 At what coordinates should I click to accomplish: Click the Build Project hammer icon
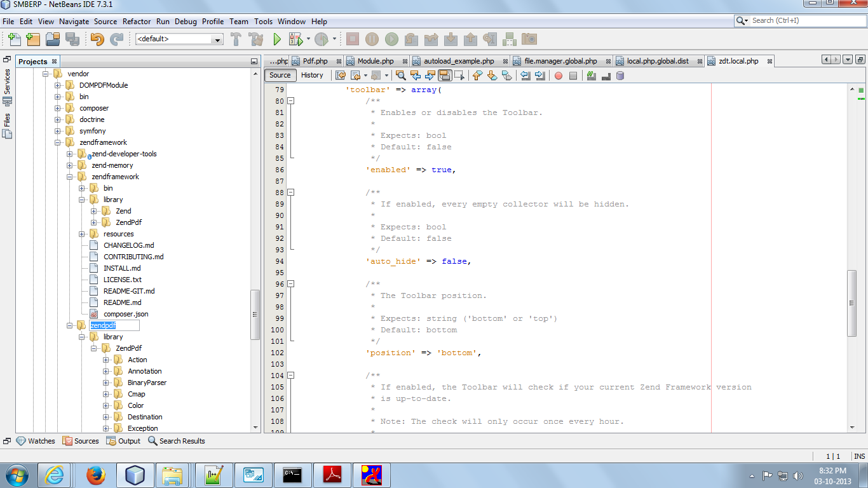click(236, 39)
